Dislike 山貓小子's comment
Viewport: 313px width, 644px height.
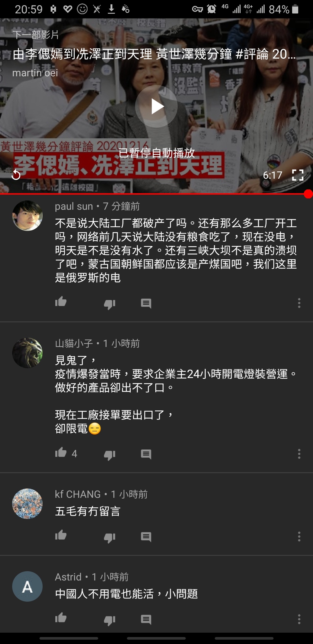tap(110, 455)
